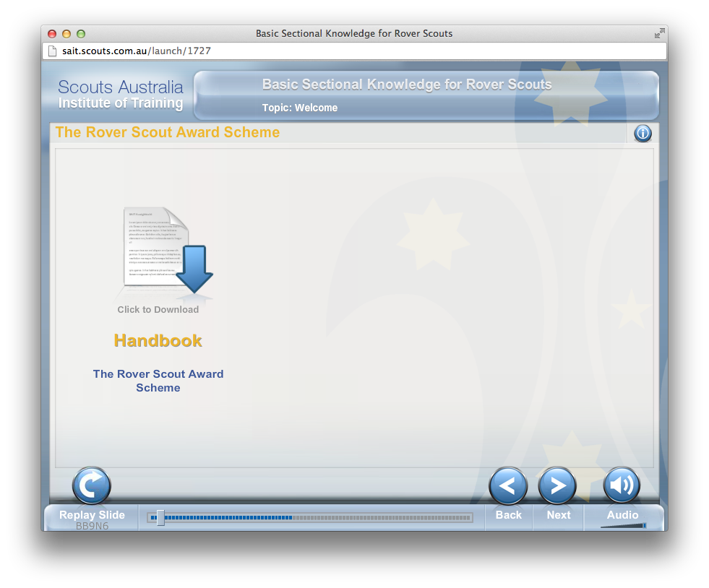Click the slide progress bar track
The width and height of the screenshot is (709, 588).
tap(310, 517)
